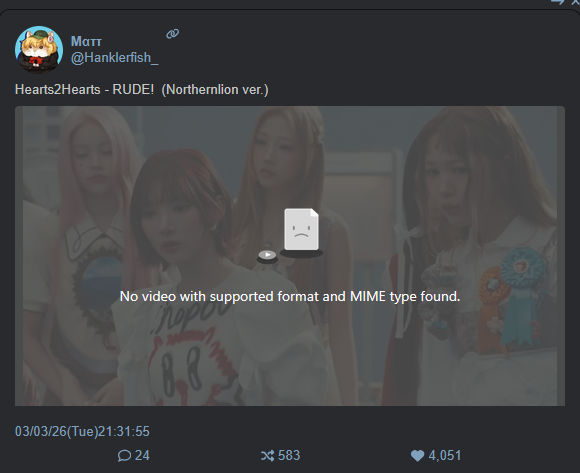Click the retweet count 583
Screen dimensions: 580x473
coord(289,456)
